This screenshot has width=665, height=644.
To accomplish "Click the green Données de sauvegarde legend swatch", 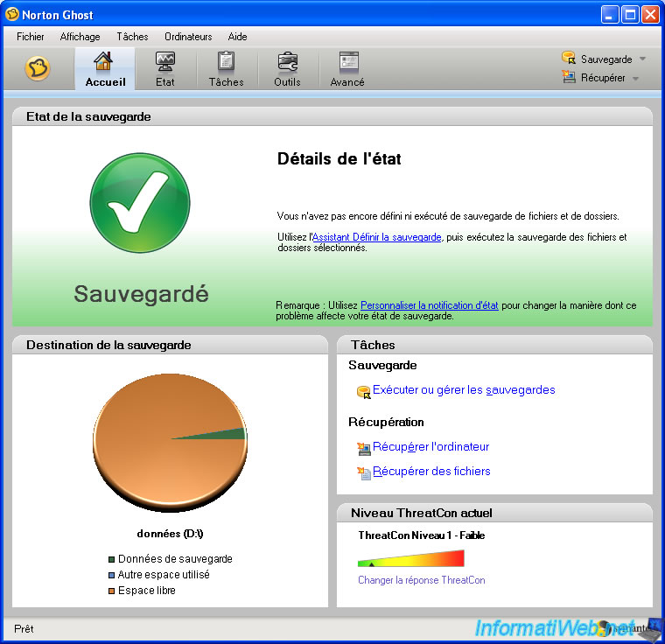I will pos(111,559).
